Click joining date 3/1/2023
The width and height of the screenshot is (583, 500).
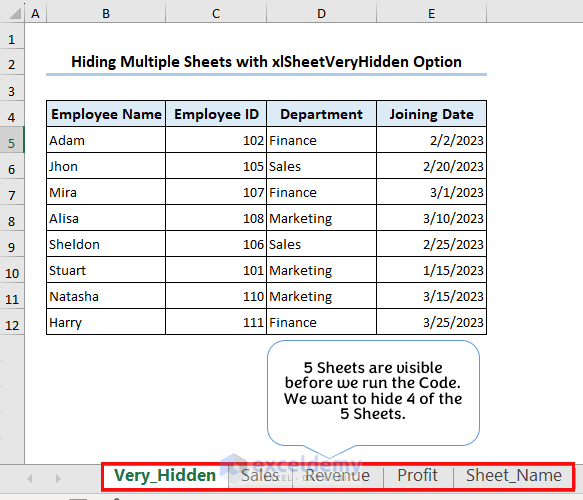[431, 192]
